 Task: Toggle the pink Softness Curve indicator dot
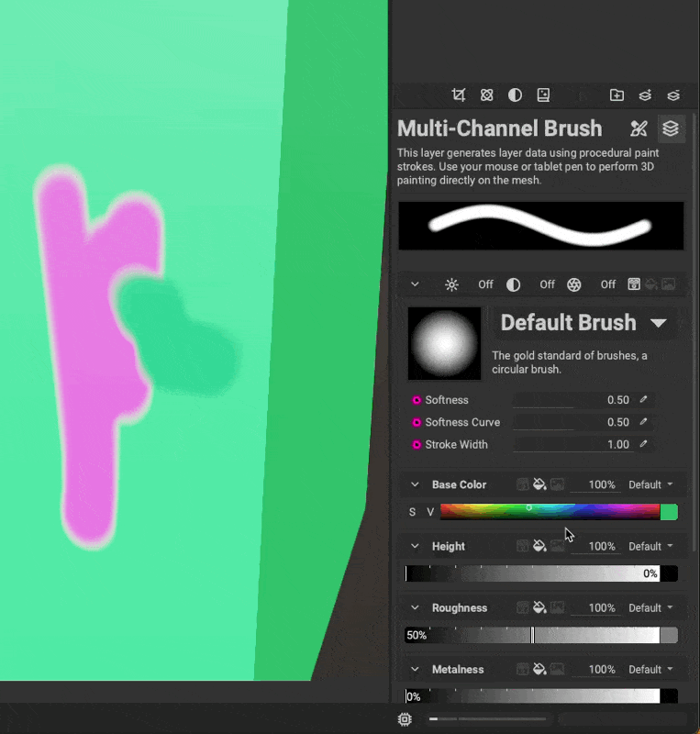[417, 422]
